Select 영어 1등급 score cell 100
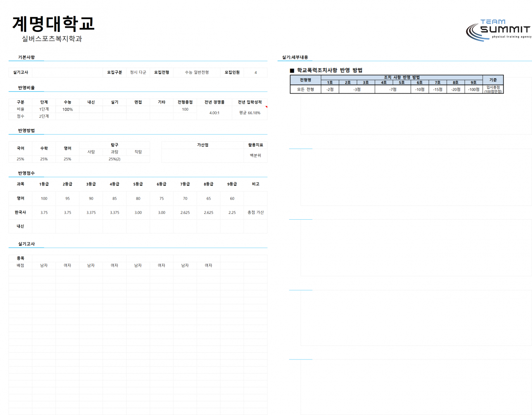Viewport: 532px width, 415px height. tap(44, 198)
